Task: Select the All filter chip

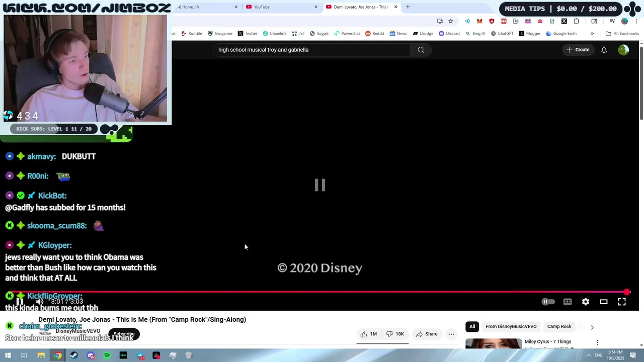Action: pyautogui.click(x=472, y=327)
